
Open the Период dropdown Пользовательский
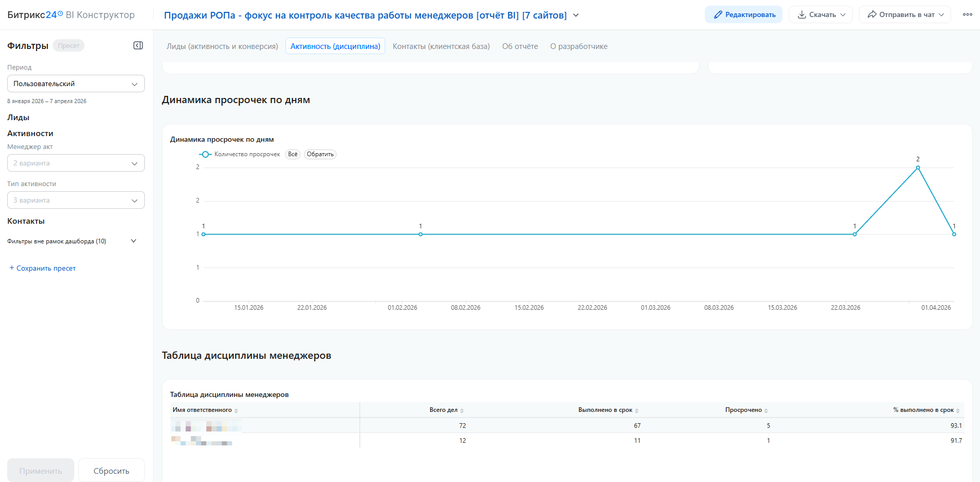76,84
